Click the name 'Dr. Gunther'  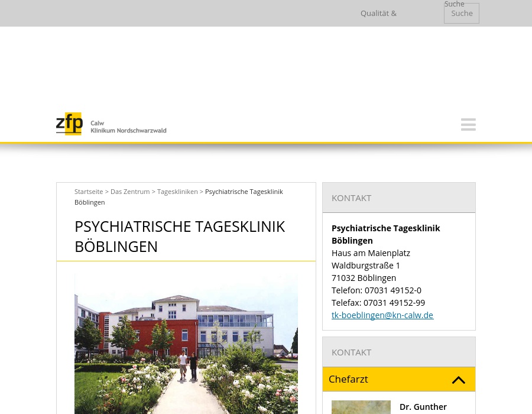click(423, 407)
